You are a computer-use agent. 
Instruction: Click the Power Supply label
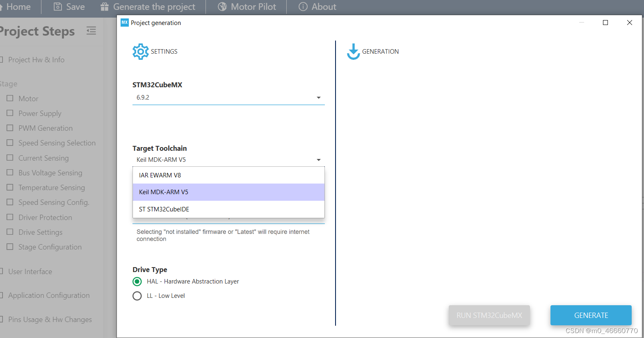[x=40, y=113]
